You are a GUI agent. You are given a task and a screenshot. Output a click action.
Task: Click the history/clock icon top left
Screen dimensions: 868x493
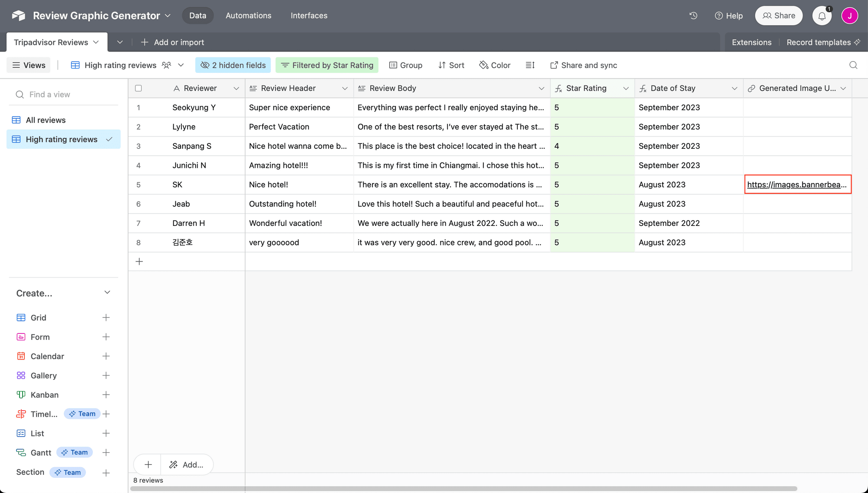[x=694, y=15]
